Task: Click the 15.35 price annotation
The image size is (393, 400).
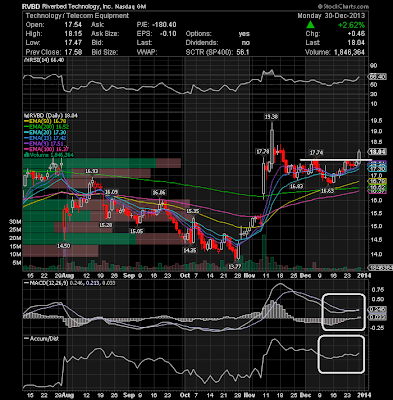Action: click(x=193, y=211)
